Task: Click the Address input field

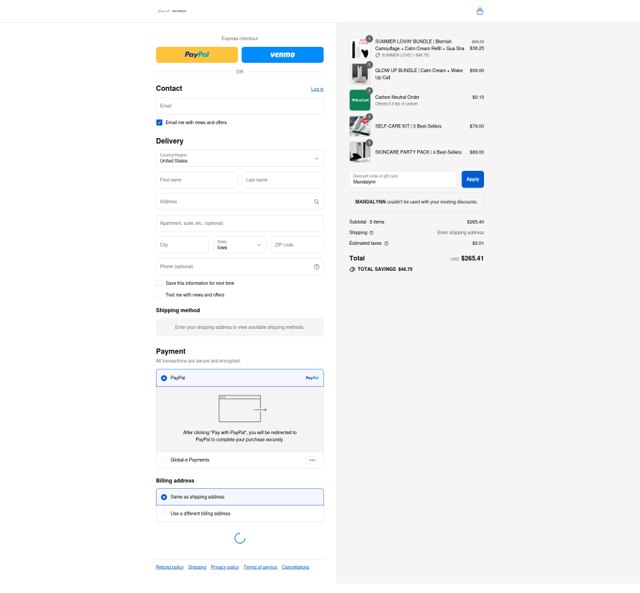Action: pyautogui.click(x=240, y=202)
